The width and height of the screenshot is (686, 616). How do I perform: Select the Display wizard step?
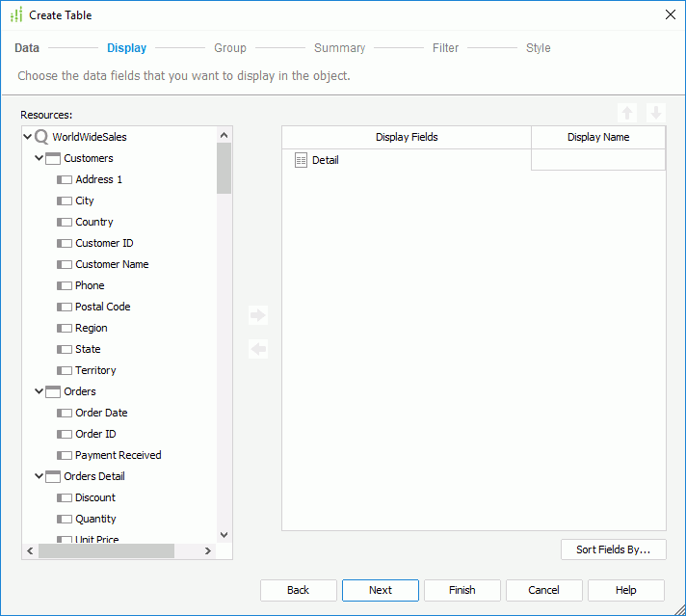click(x=127, y=48)
